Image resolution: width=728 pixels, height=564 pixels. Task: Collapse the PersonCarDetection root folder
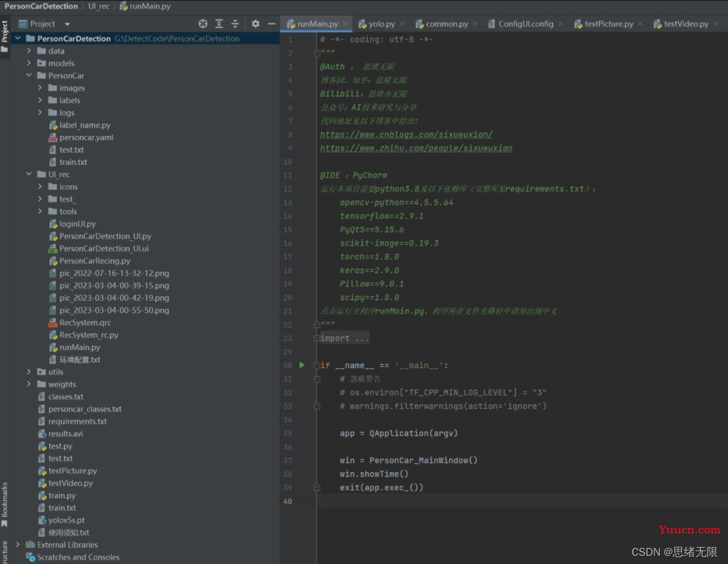pyautogui.click(x=18, y=38)
